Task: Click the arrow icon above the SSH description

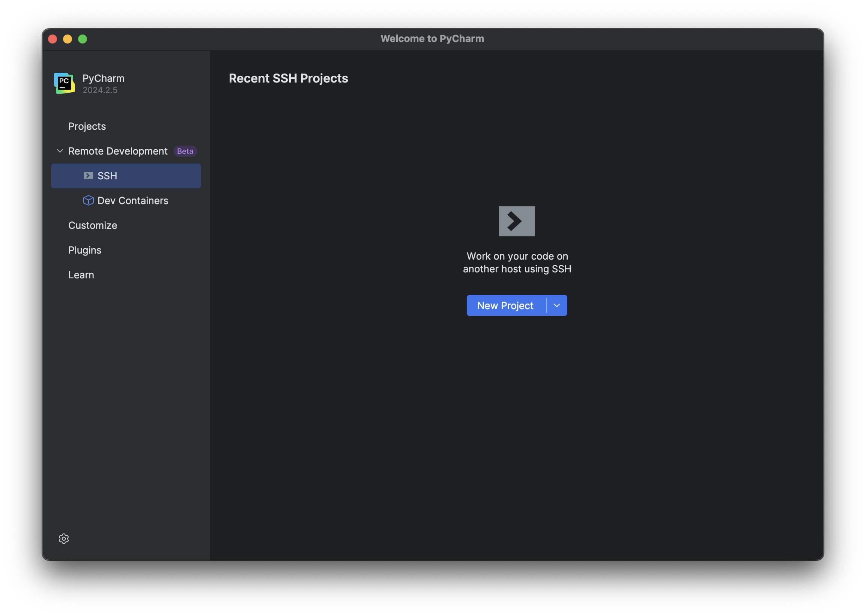Action: click(517, 221)
